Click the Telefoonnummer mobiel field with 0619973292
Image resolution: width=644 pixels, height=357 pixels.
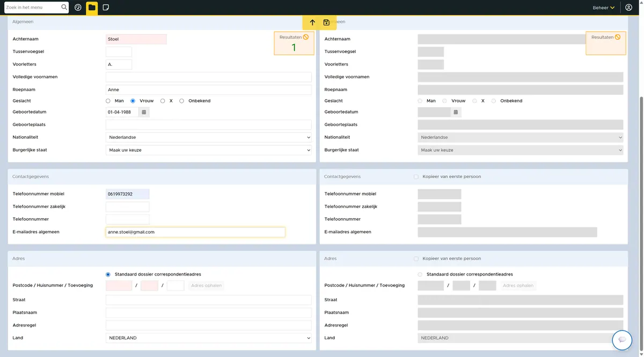click(x=128, y=194)
